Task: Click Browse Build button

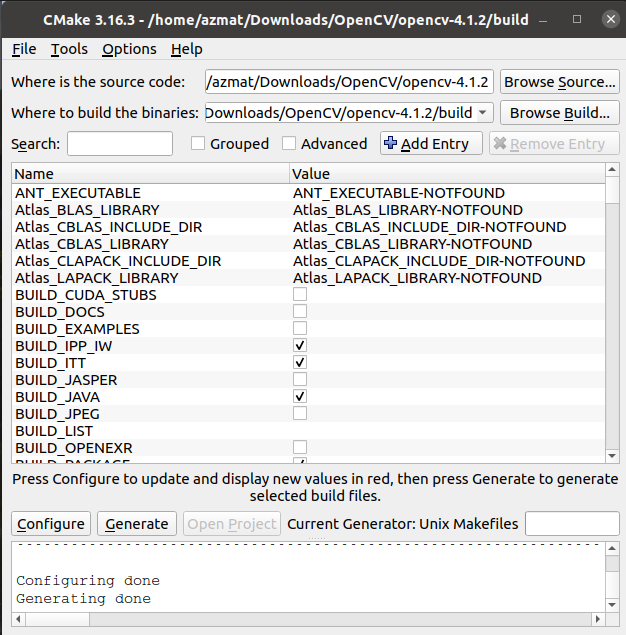Action: [560, 113]
